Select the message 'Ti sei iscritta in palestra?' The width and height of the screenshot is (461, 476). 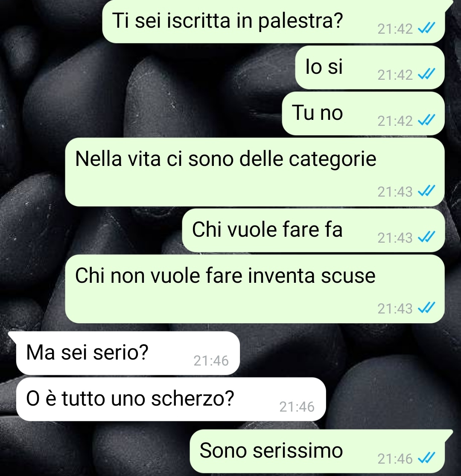pyautogui.click(x=274, y=21)
